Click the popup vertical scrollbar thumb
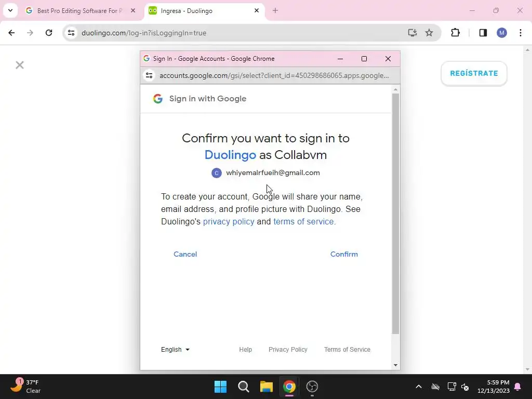532x399 pixels. click(x=395, y=214)
